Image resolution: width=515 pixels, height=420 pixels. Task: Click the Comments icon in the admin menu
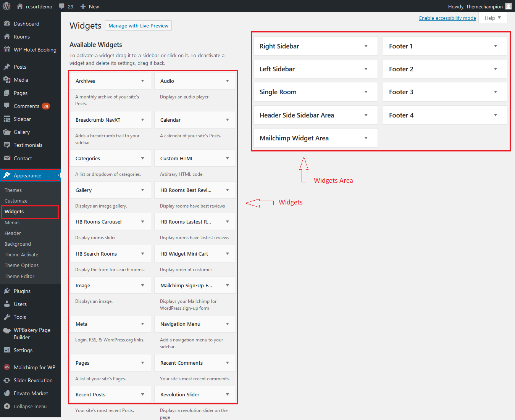[x=7, y=106]
